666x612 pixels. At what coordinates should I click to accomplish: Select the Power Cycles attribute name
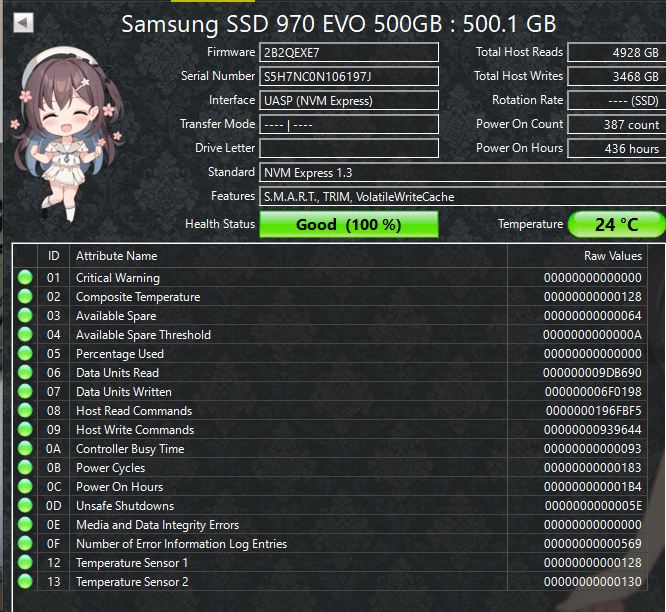click(110, 468)
